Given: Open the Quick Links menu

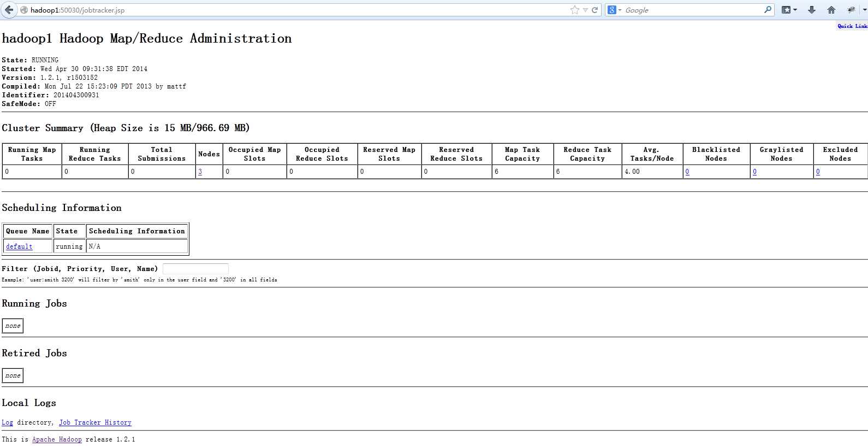Looking at the screenshot, I should pyautogui.click(x=853, y=26).
